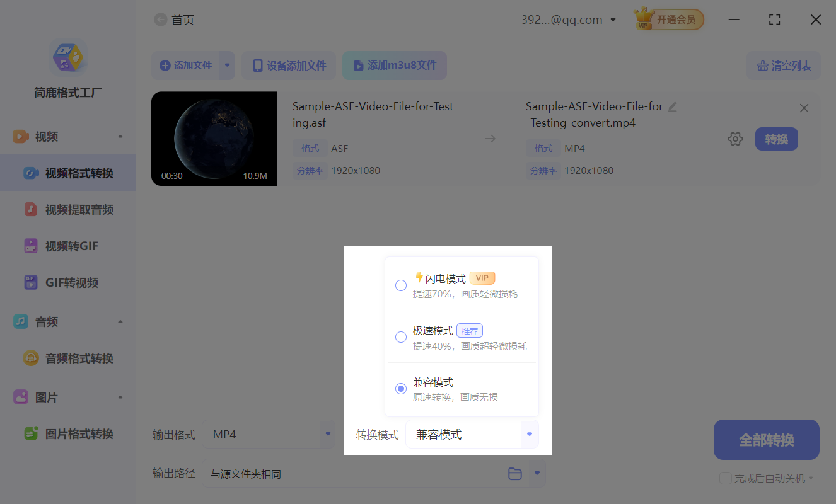Open the 添加文件 split-button dropdown arrow
Image resolution: width=836 pixels, height=504 pixels.
coord(226,66)
